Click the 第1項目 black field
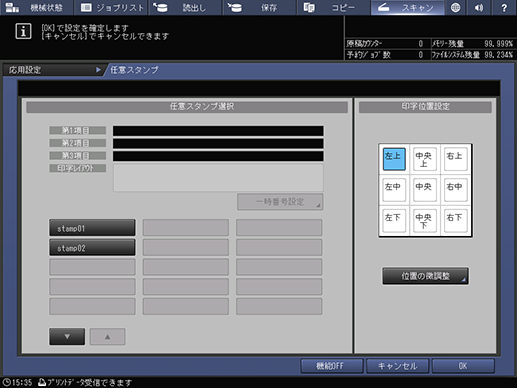517x388 pixels. 218,131
